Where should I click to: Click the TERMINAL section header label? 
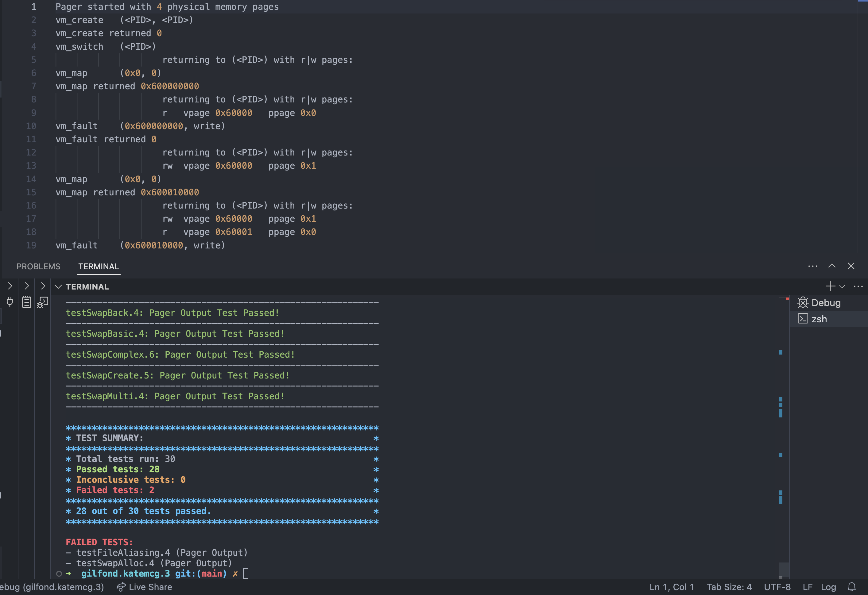tap(87, 287)
